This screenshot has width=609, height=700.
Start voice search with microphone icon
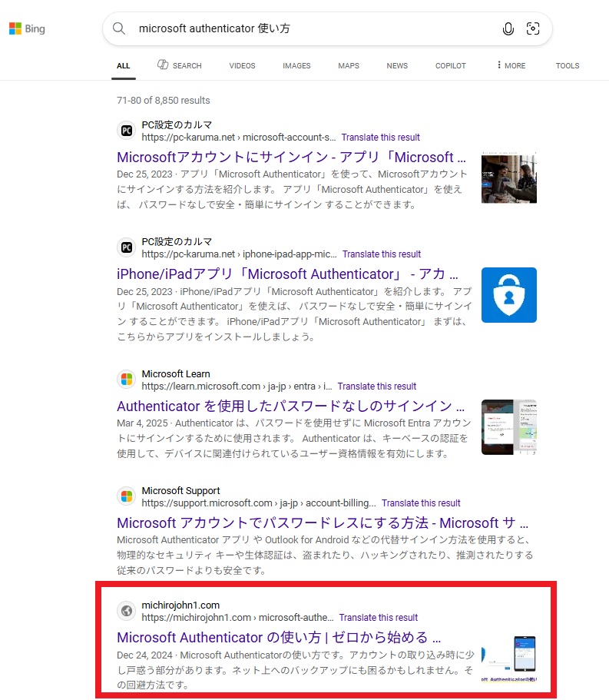click(508, 28)
